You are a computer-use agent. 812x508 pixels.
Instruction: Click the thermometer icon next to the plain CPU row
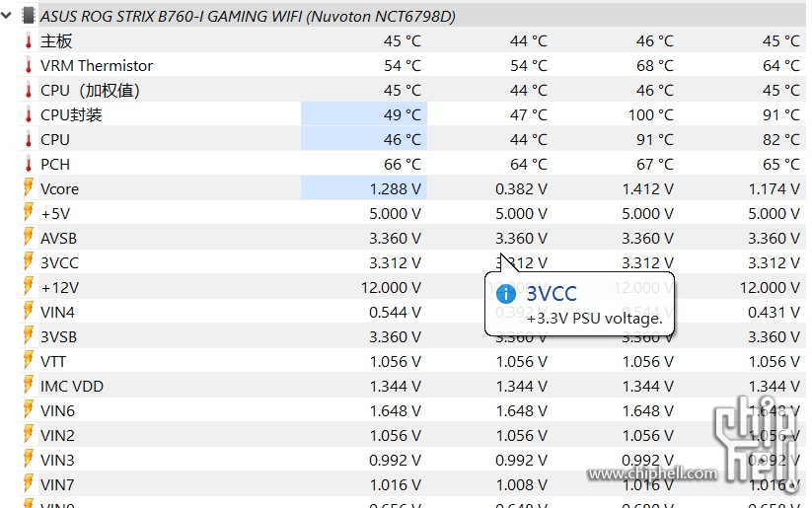pos(29,140)
